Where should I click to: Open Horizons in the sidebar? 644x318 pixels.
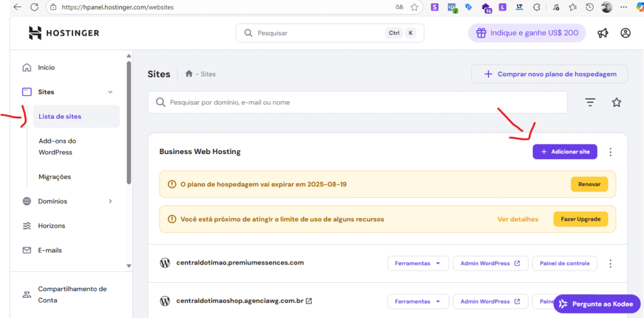coord(52,226)
